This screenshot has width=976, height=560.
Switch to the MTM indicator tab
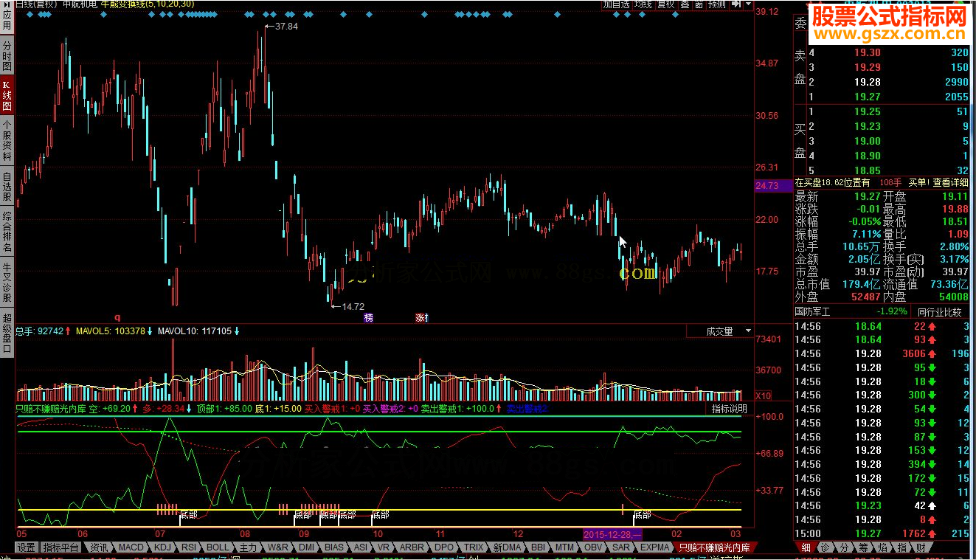tap(564, 547)
